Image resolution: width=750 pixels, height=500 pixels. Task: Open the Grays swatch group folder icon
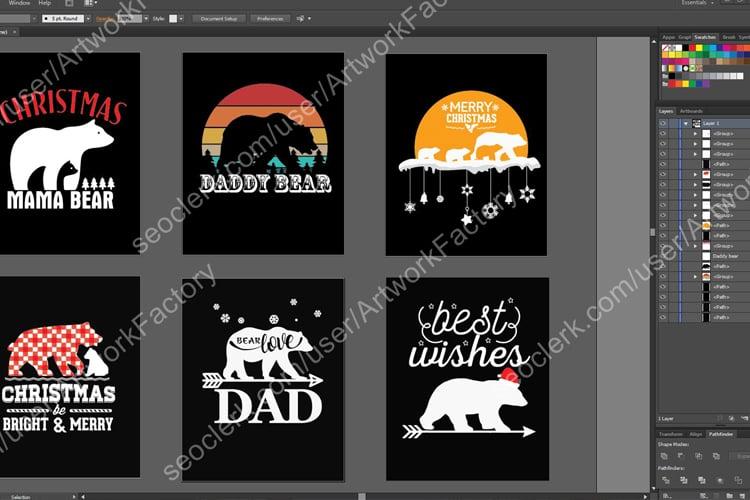tap(665, 76)
